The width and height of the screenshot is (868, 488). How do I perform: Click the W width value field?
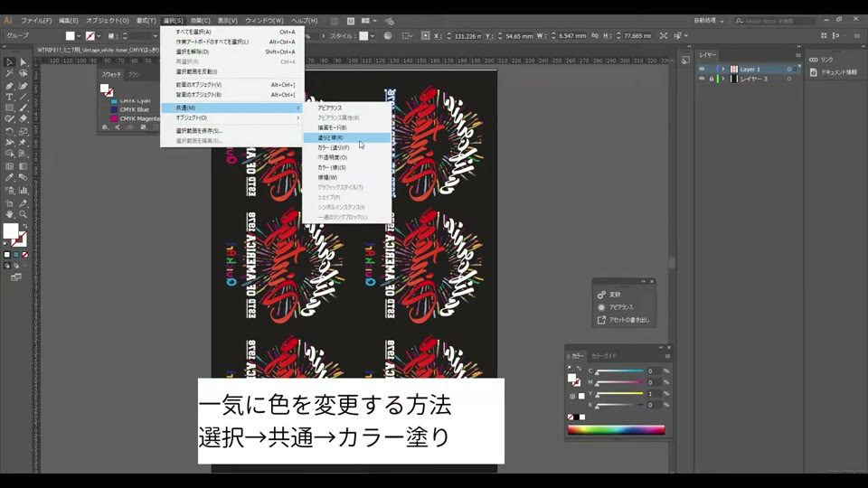(x=572, y=36)
